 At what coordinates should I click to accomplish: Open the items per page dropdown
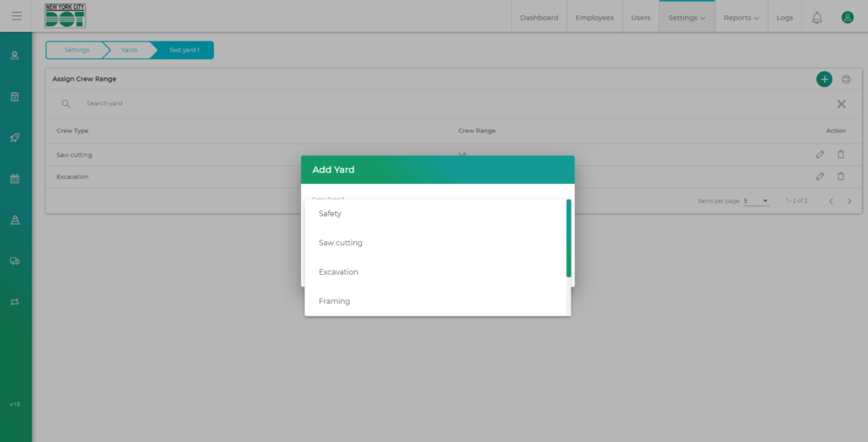(x=756, y=201)
